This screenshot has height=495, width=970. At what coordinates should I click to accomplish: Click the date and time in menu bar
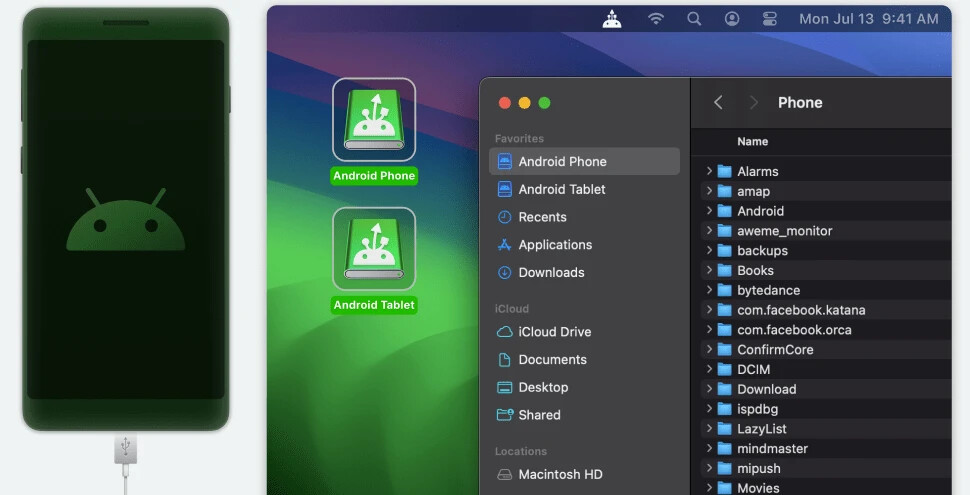pos(868,19)
